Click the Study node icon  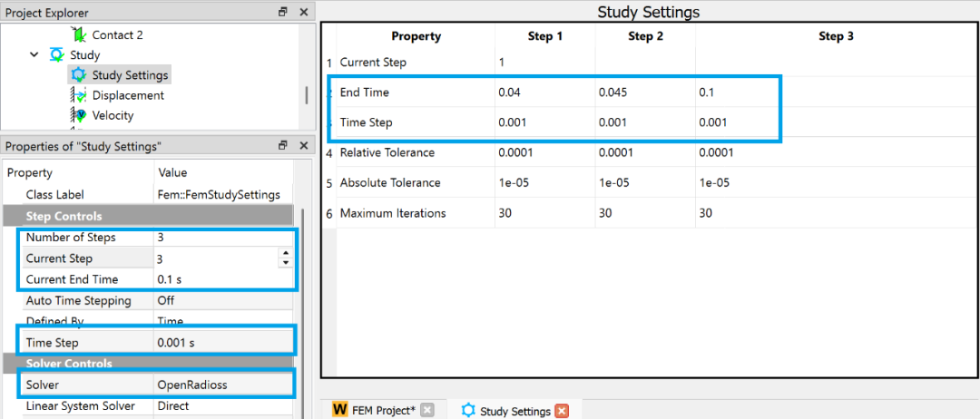click(56, 55)
